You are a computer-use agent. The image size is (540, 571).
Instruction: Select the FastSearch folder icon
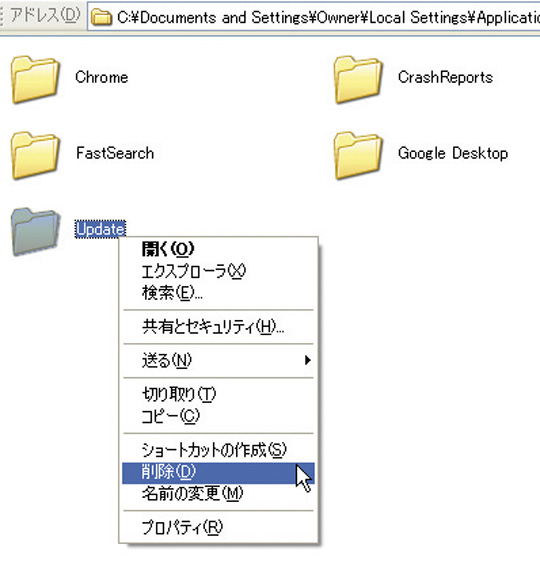point(35,155)
